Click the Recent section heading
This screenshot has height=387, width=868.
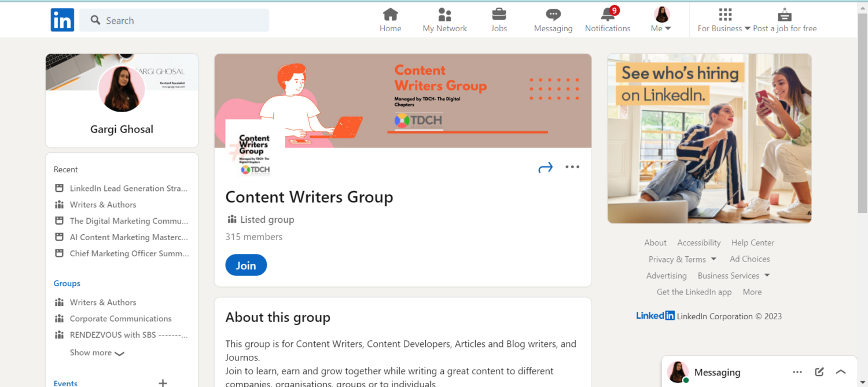click(65, 169)
